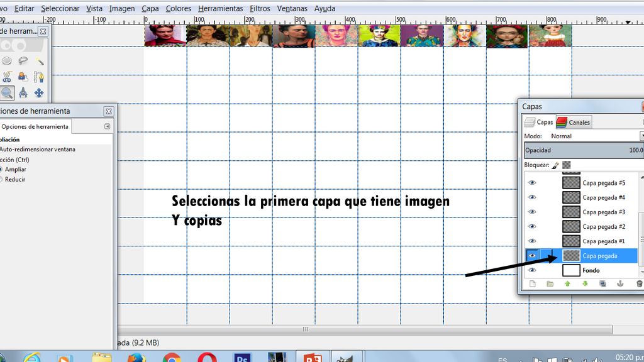
Task: Select the Move tool
Action: (x=39, y=93)
